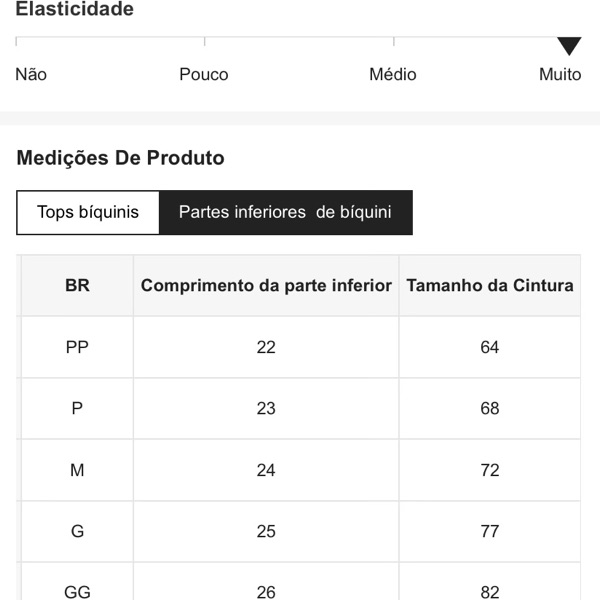
Task: Click the Médio elasticity label
Action: pyautogui.click(x=393, y=75)
